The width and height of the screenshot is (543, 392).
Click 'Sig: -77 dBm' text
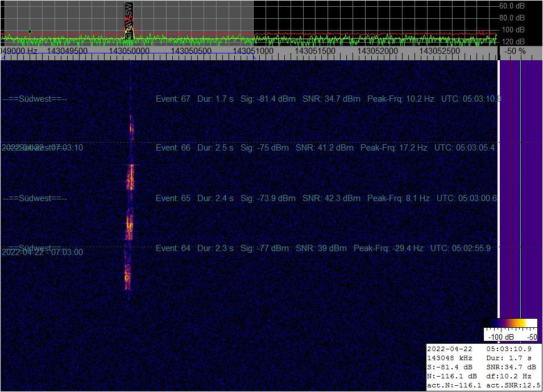point(264,248)
